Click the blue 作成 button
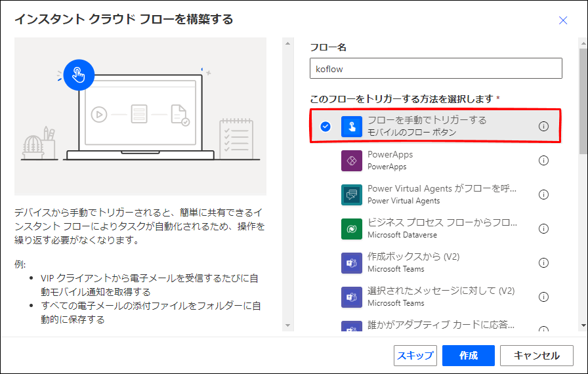The width and height of the screenshot is (588, 374). 469,355
